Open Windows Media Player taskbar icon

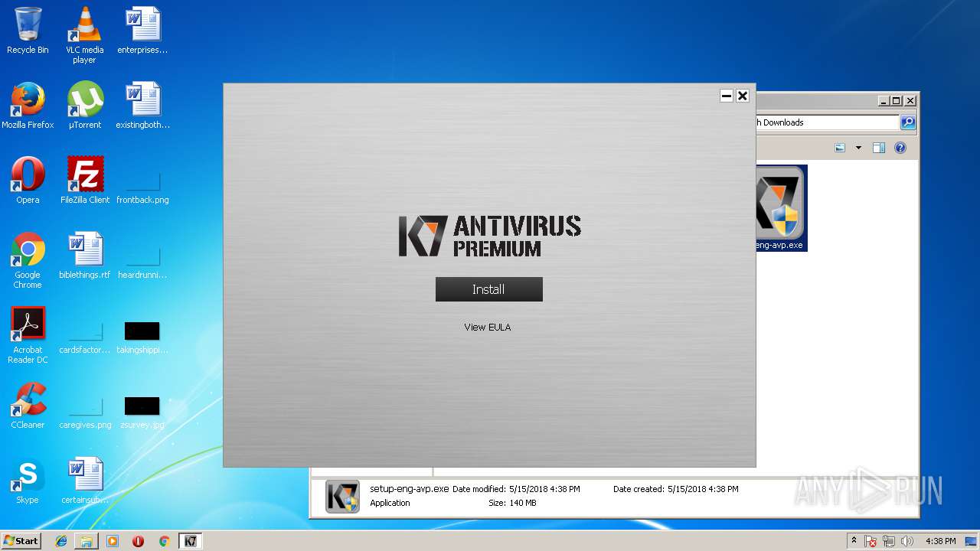[113, 541]
